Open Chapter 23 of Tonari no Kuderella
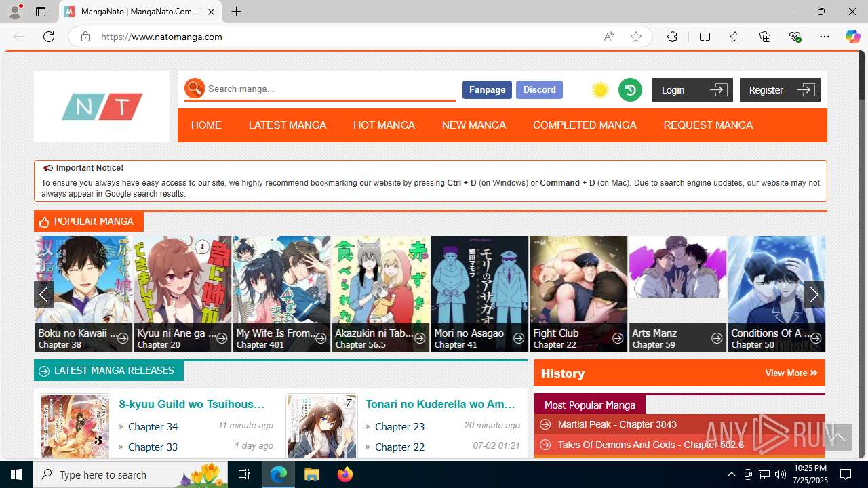The width and height of the screenshot is (868, 488). (x=400, y=426)
